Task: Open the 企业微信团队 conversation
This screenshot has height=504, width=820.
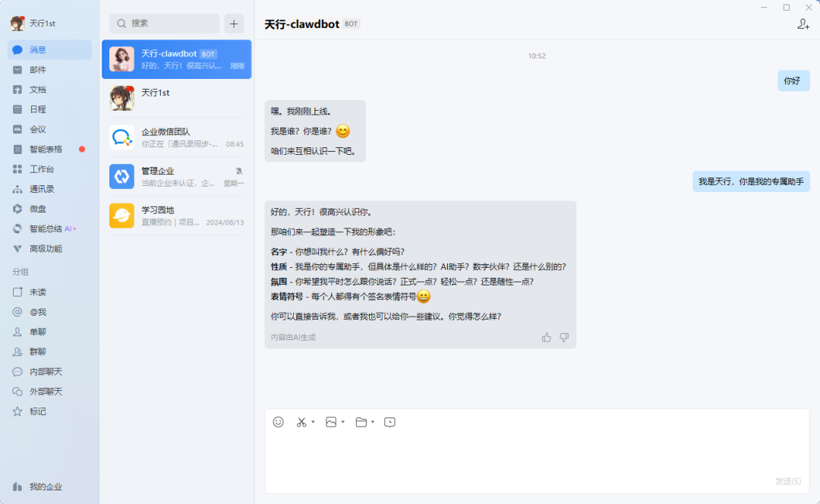Action: coord(177,137)
